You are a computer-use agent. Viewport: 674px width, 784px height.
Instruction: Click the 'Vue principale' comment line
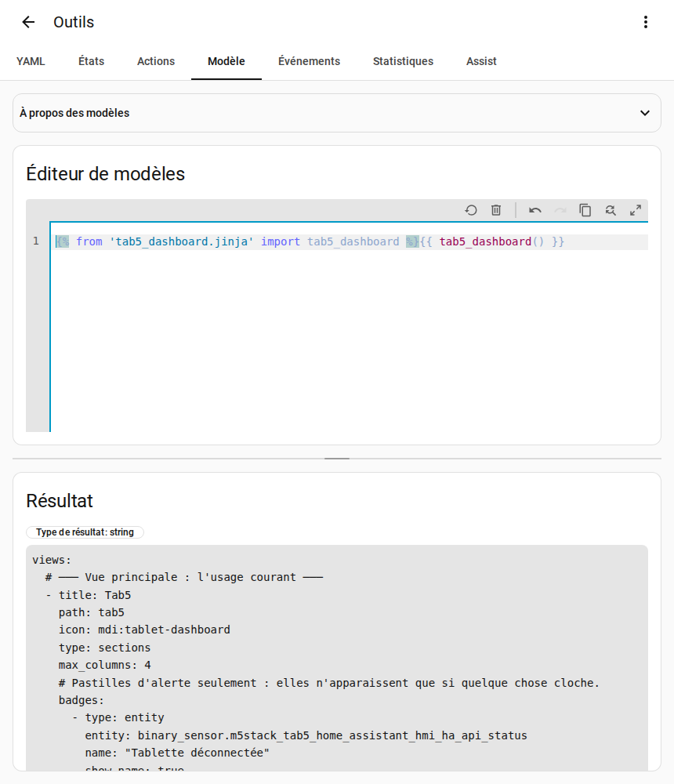coord(184,578)
